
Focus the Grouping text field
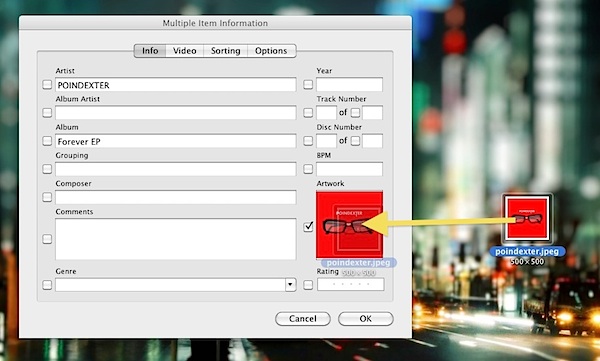click(x=176, y=169)
